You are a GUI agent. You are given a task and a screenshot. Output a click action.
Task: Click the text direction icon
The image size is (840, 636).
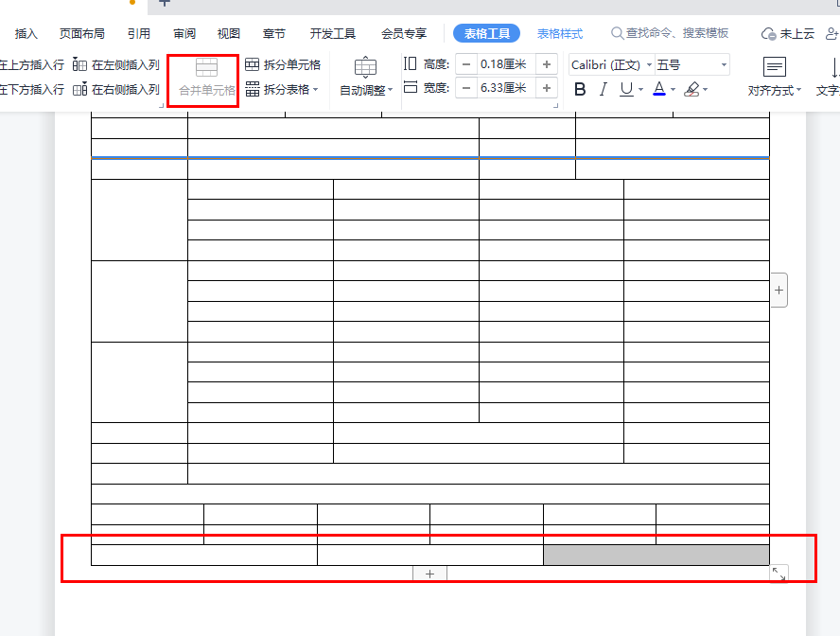pos(833,68)
